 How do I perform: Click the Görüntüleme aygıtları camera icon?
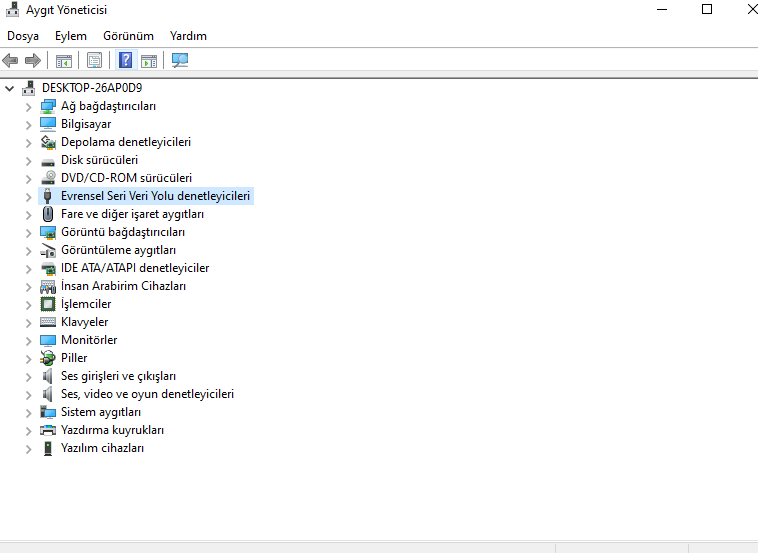[48, 250]
